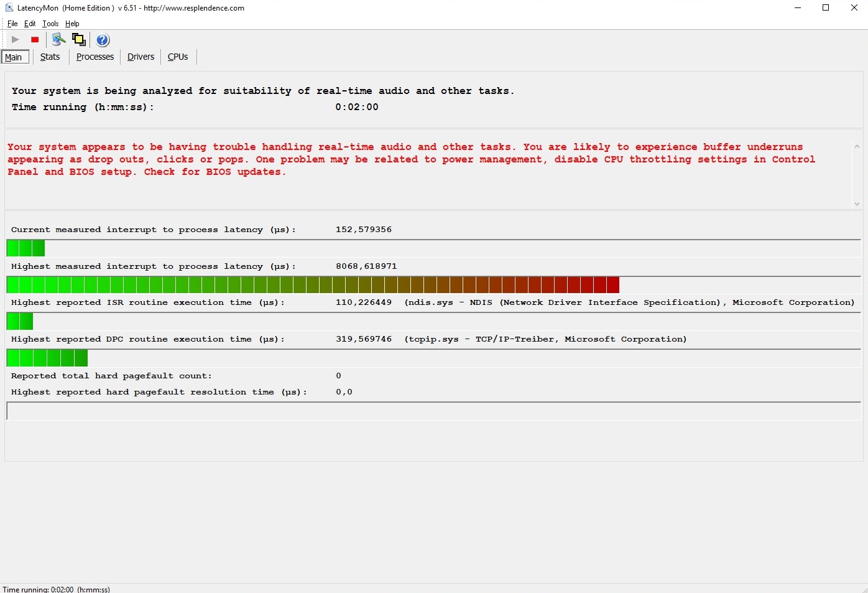Screen dimensions: 868x593
Task: Click the 'Your system is being analyzed' line
Action: (x=263, y=91)
